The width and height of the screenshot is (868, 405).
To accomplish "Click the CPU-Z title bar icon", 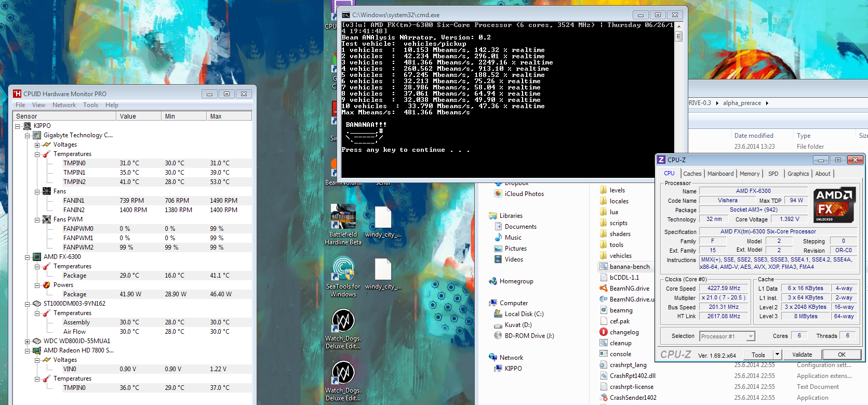I will tap(661, 160).
